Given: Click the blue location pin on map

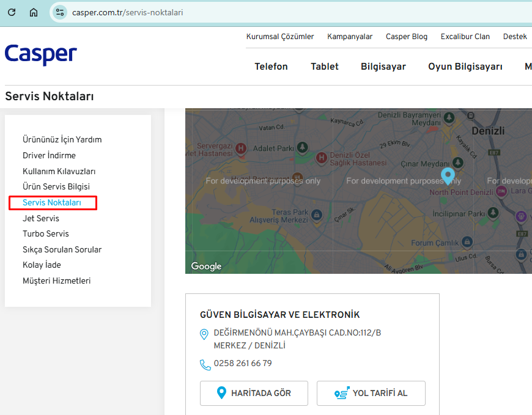Looking at the screenshot, I should pyautogui.click(x=448, y=176).
